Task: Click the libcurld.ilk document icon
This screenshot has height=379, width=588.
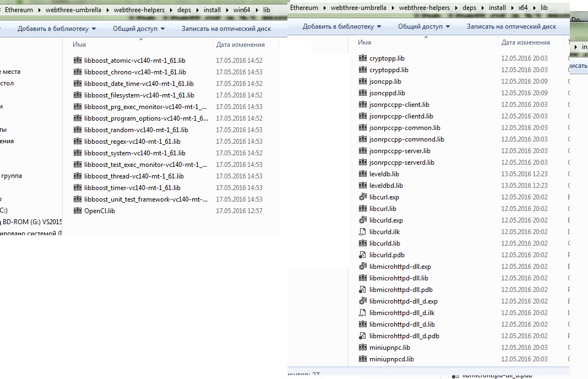Action: click(363, 231)
